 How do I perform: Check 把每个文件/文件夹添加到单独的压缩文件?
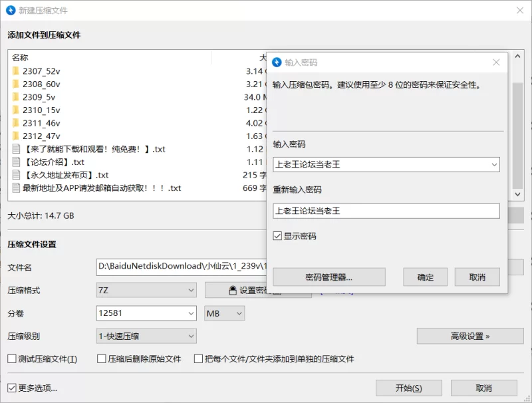[x=198, y=358]
